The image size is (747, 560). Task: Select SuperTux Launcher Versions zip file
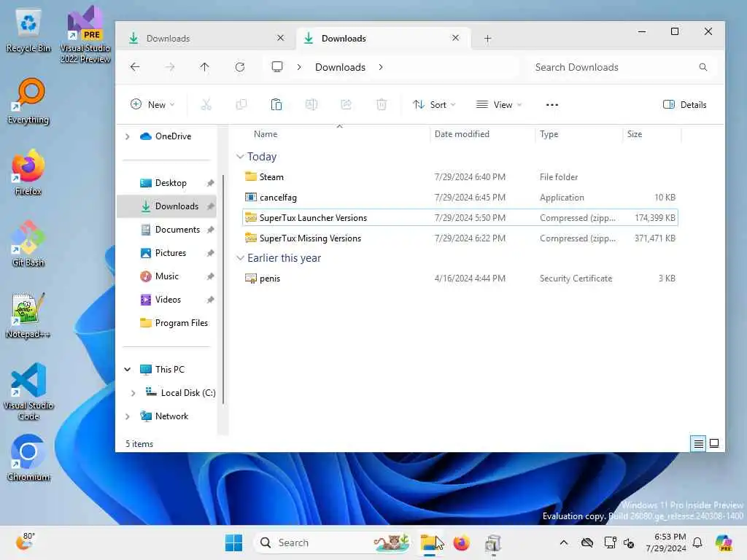click(460, 217)
